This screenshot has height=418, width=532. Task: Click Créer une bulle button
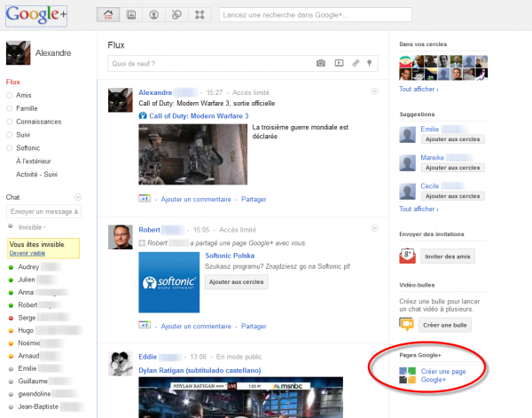coord(445,325)
